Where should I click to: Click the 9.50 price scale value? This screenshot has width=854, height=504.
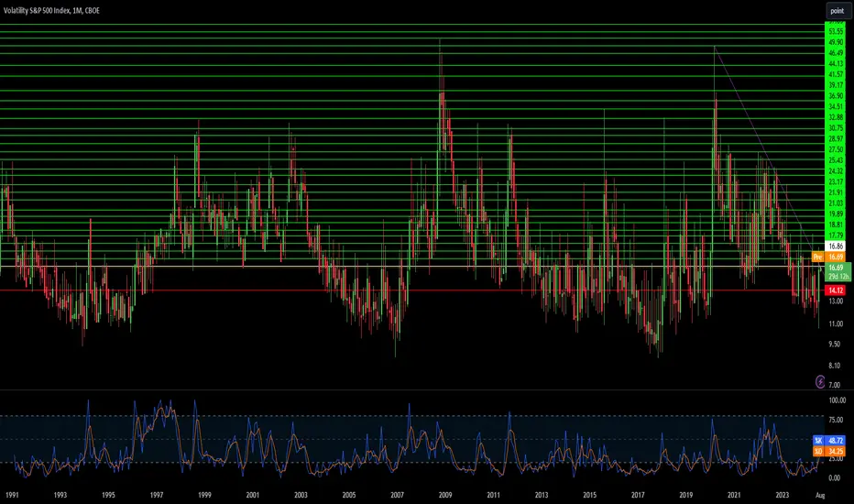point(835,344)
